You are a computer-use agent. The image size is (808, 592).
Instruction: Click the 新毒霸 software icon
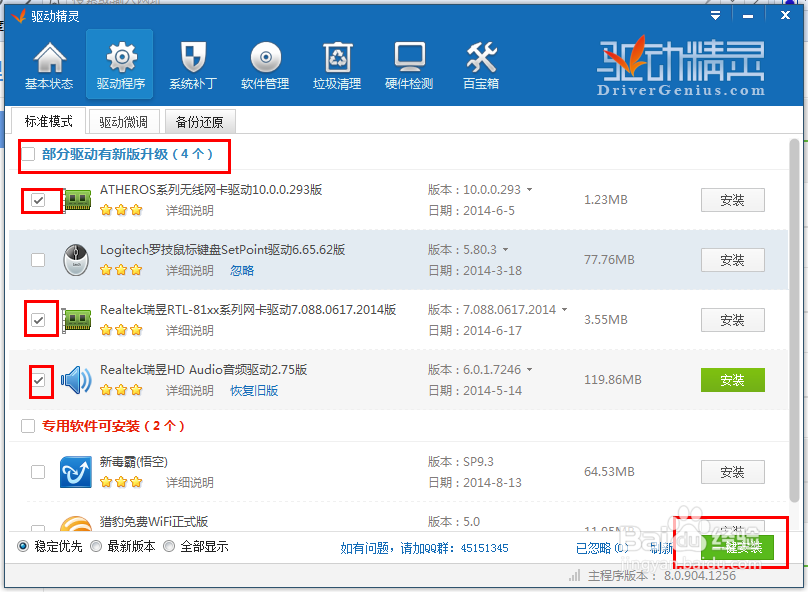point(76,472)
